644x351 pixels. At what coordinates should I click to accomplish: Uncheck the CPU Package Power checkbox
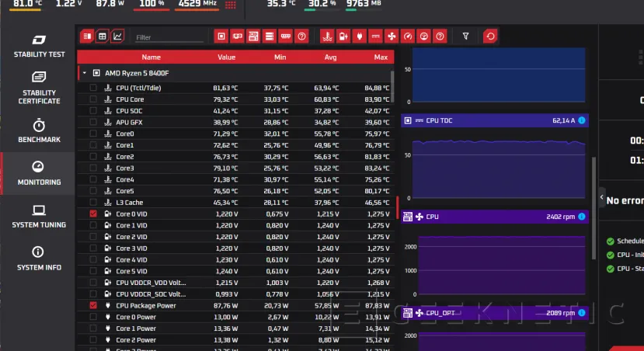(93, 305)
